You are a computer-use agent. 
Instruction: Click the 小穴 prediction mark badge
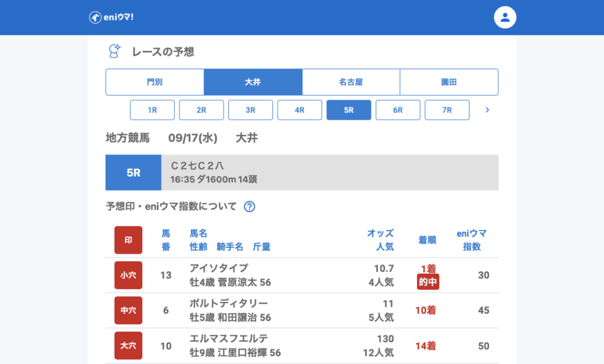pos(128,275)
